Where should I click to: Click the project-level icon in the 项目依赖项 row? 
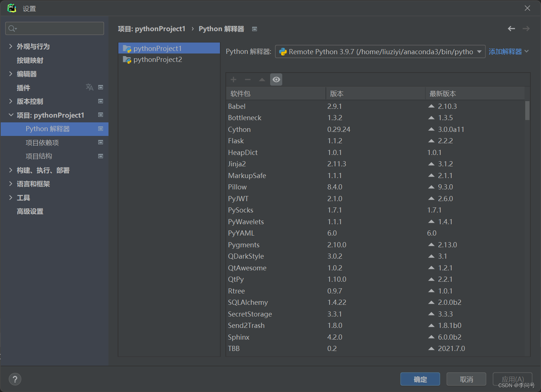coord(101,142)
